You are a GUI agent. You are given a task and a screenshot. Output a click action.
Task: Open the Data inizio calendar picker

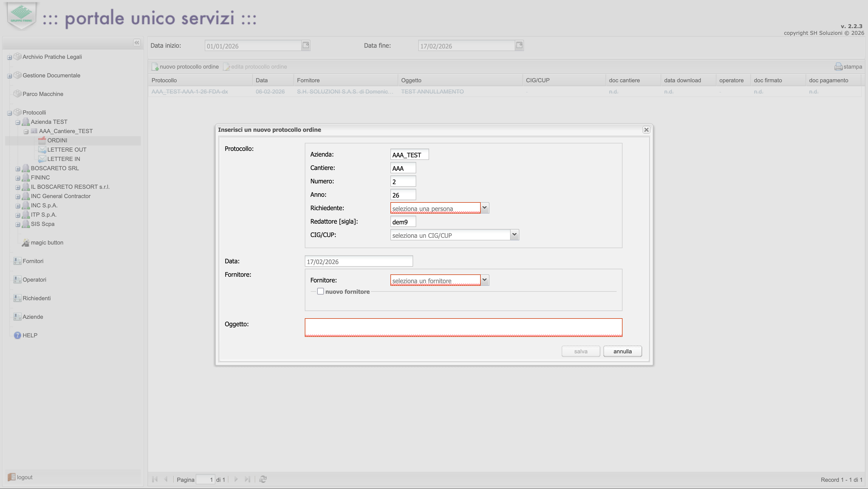(306, 45)
